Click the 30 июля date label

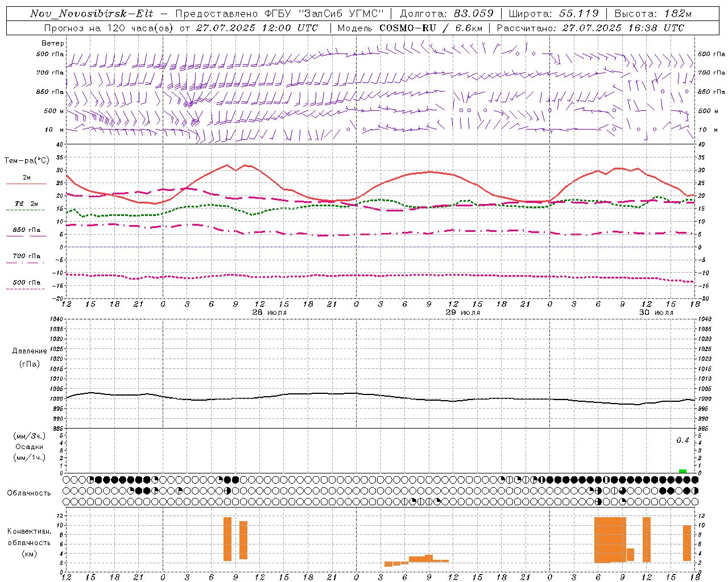pyautogui.click(x=656, y=313)
